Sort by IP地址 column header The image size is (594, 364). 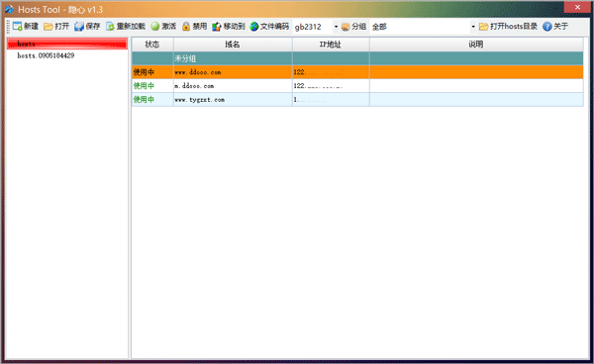(x=331, y=45)
